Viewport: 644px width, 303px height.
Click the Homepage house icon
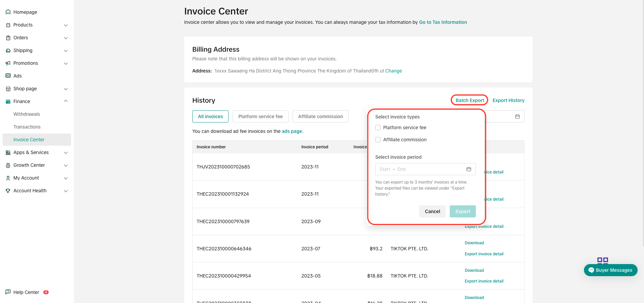8,12
